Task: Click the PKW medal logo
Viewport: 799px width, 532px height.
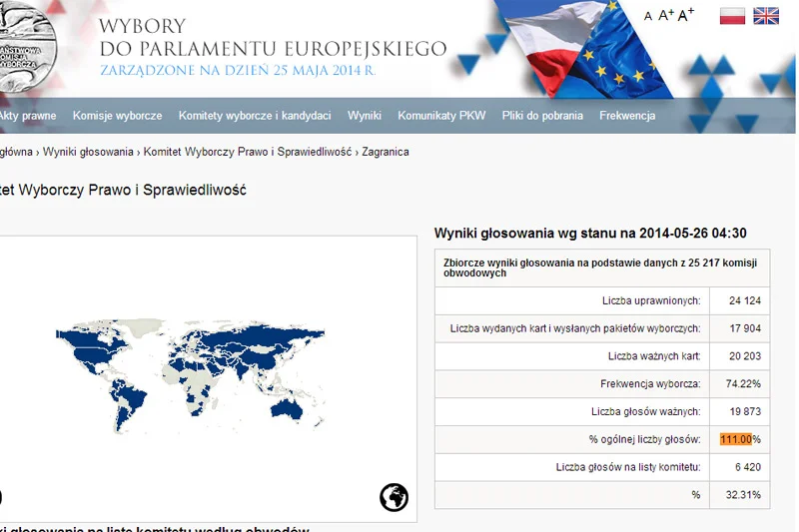Action: pyautogui.click(x=27, y=46)
